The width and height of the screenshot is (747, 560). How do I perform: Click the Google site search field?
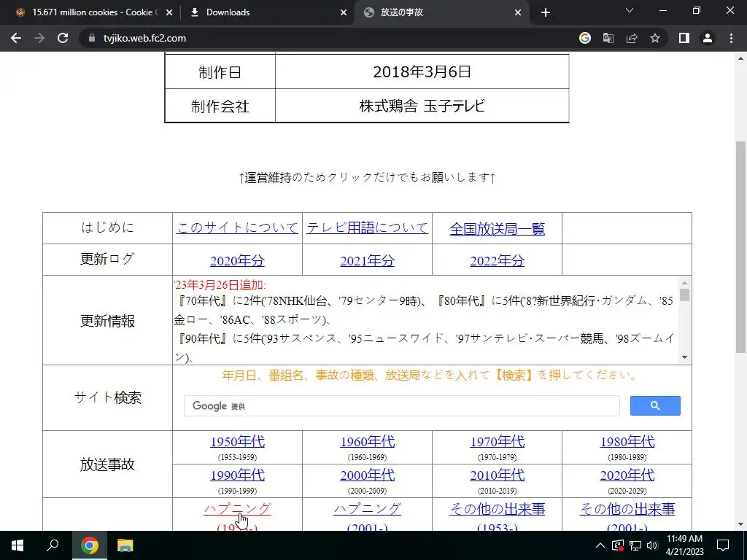[x=402, y=405]
